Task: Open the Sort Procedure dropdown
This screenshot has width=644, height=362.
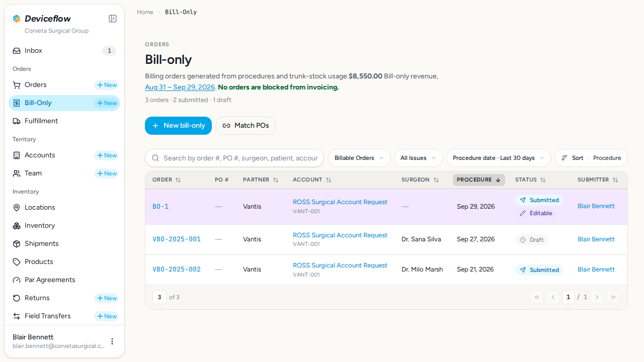Action: tap(591, 158)
